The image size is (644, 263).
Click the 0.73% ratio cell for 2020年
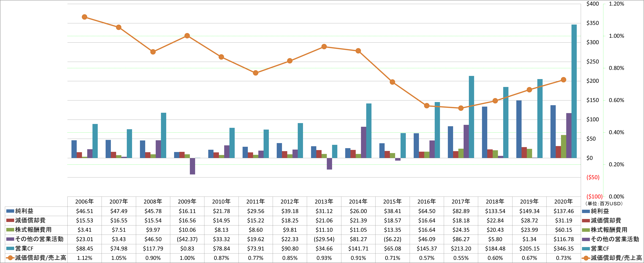pos(563,258)
